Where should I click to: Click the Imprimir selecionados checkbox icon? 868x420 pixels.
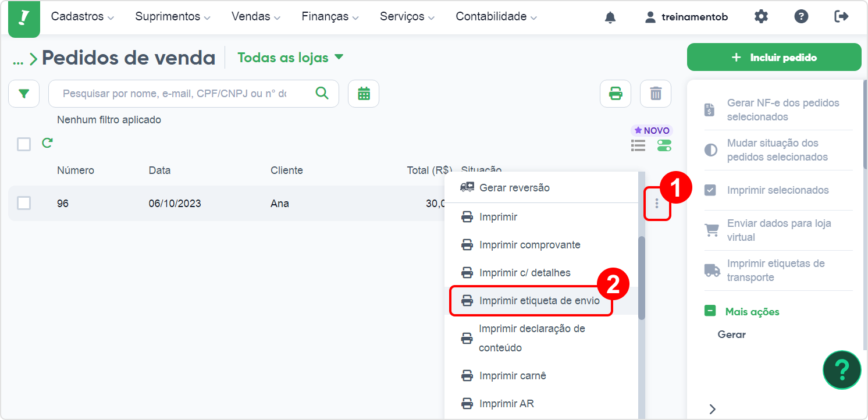pos(710,190)
